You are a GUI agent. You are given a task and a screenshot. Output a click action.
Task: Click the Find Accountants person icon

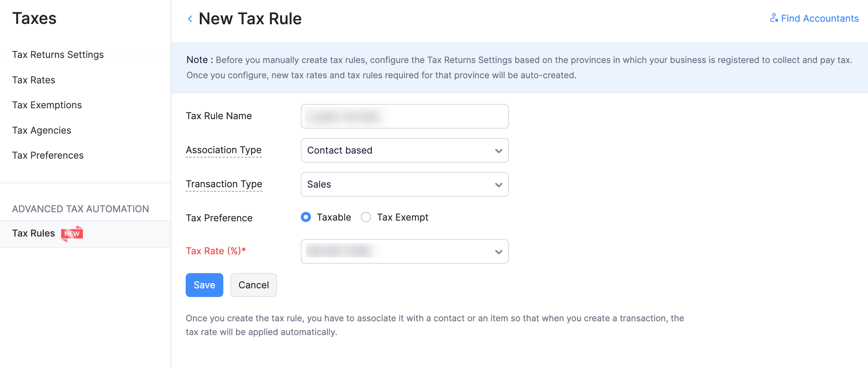click(774, 17)
